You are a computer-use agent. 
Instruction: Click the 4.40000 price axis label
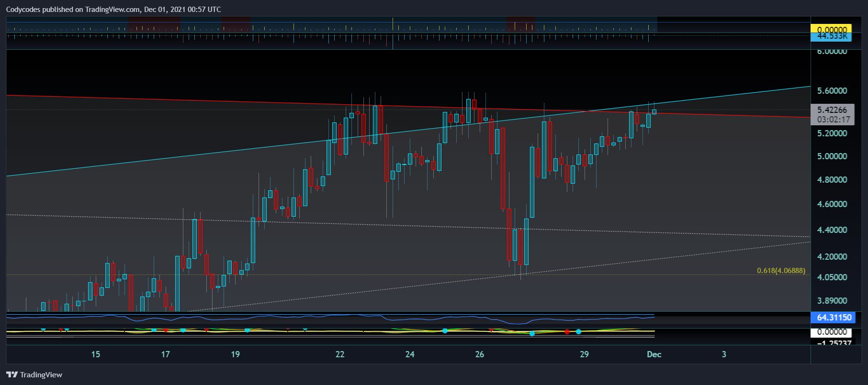pos(832,230)
